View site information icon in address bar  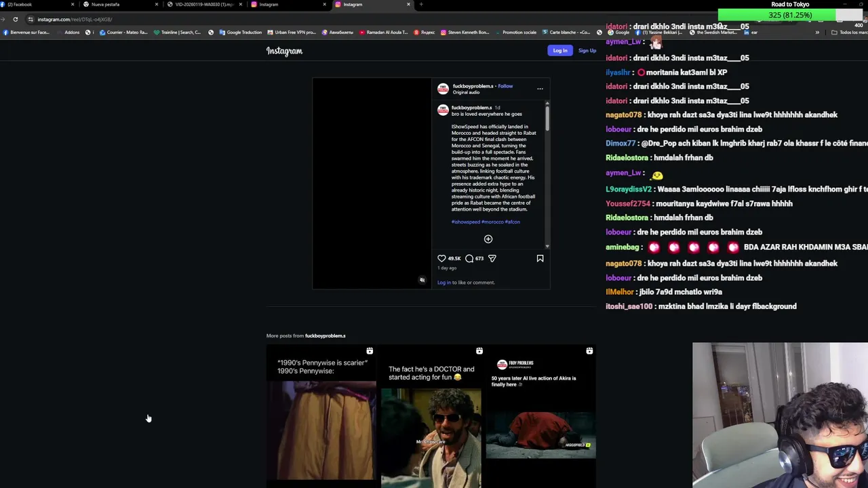(x=31, y=19)
